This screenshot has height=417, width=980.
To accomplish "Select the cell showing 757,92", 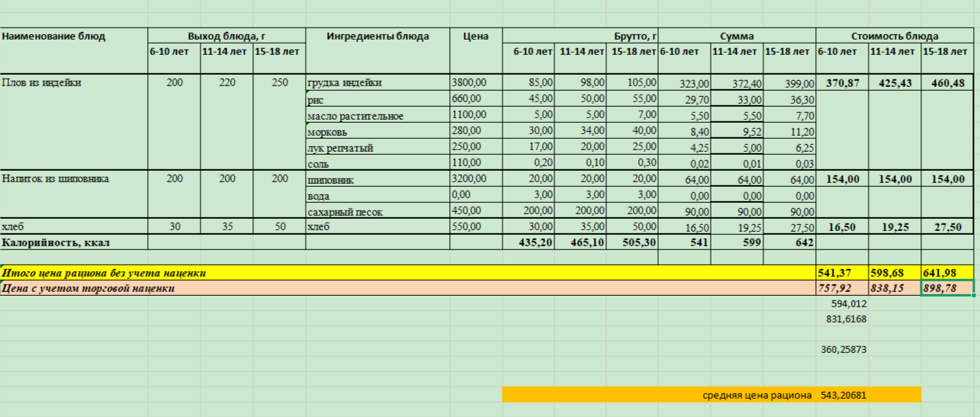I will tap(841, 288).
